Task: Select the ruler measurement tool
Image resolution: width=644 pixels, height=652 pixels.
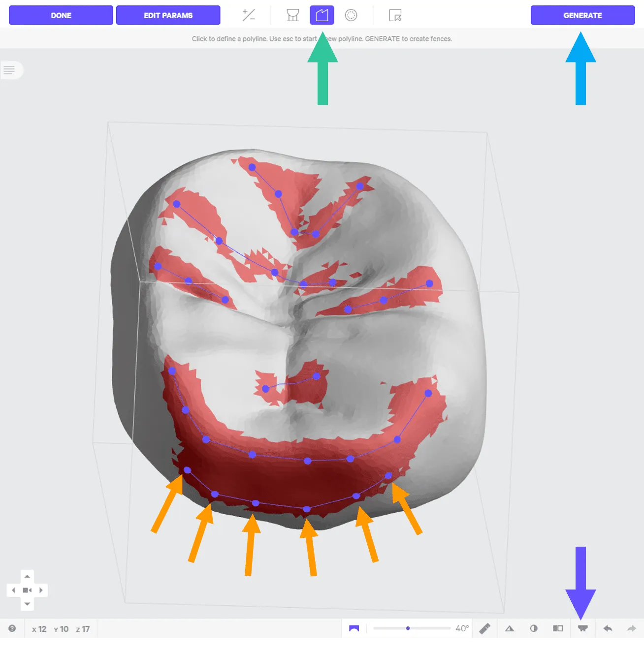Action: [x=484, y=628]
